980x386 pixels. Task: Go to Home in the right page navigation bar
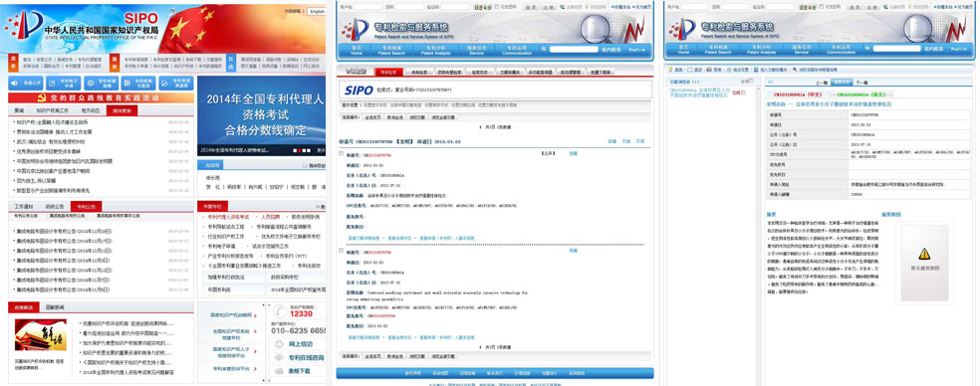coord(683,50)
